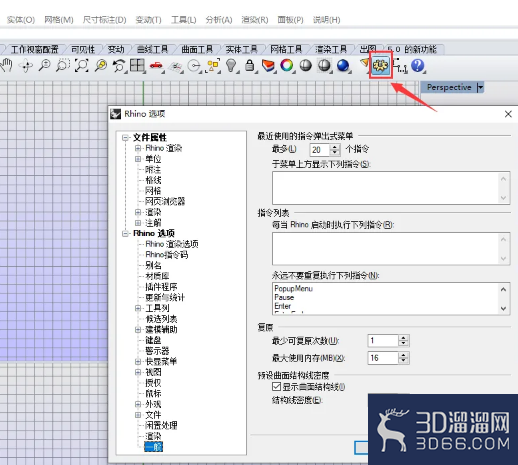Click the Zoom extents icon

tap(82, 65)
